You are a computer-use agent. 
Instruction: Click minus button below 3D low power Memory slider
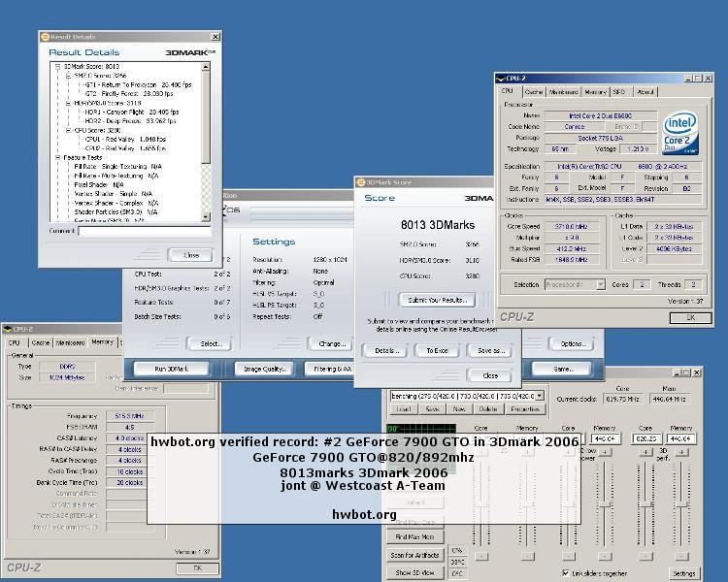pos(605,556)
